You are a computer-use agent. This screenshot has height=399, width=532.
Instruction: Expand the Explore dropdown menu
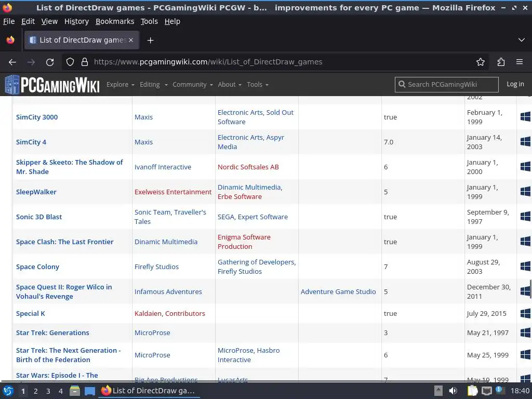click(121, 85)
